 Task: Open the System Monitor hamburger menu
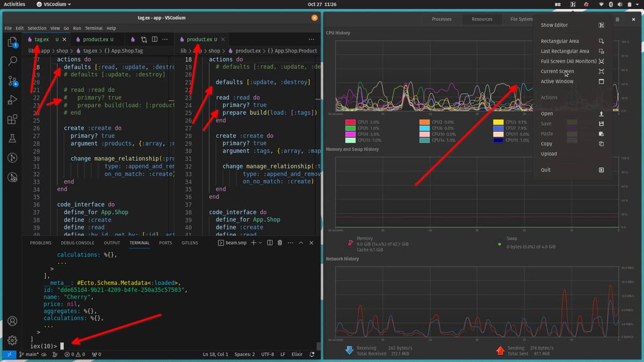[x=618, y=19]
